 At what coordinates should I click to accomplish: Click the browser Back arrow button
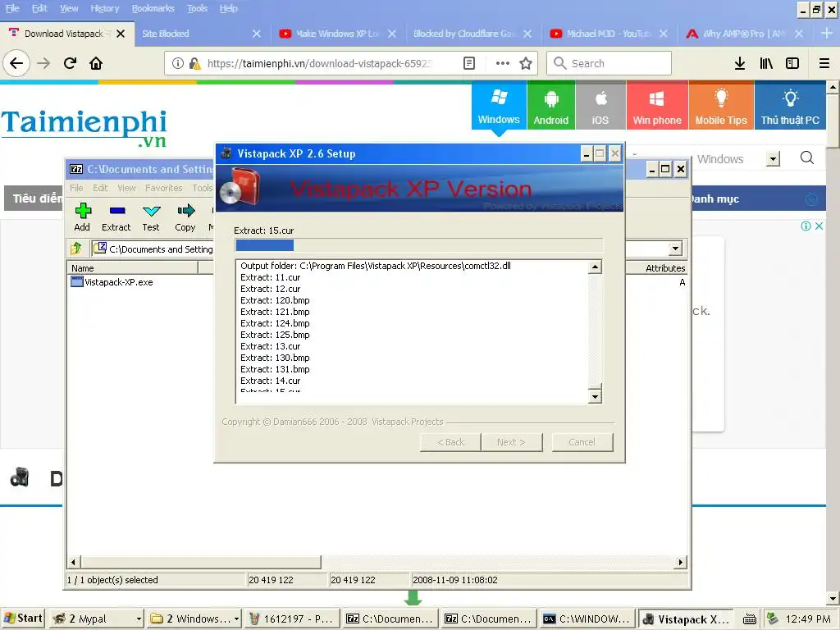16,64
